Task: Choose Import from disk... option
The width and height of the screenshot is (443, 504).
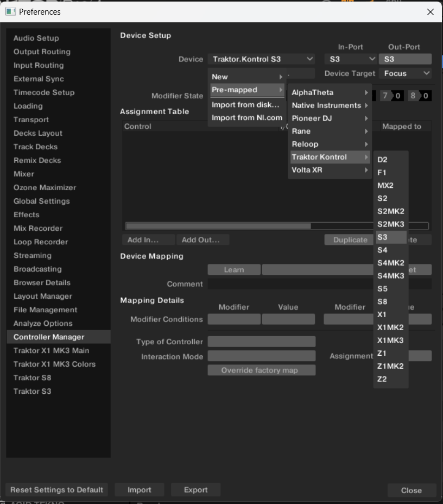Action: click(247, 105)
